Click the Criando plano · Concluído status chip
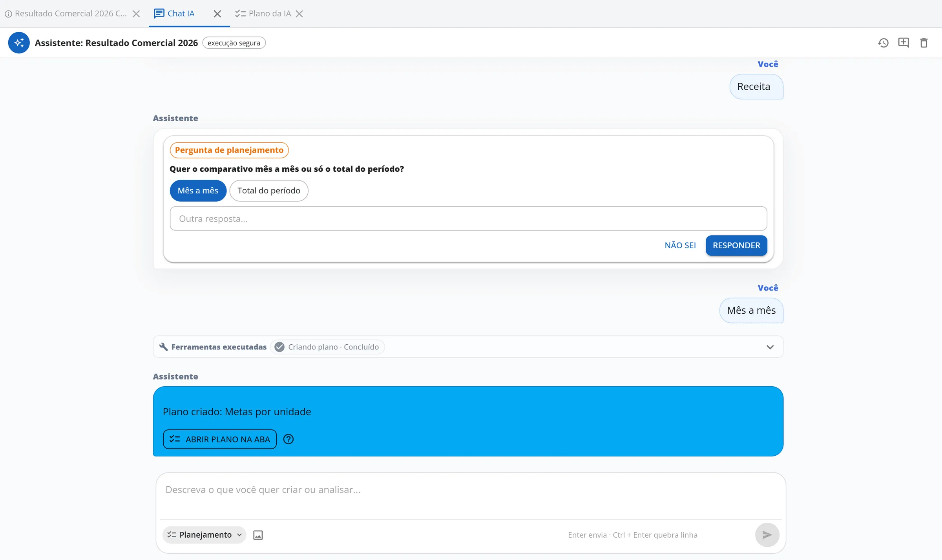Screen dimensions: 942x560 pyautogui.click(x=328, y=347)
